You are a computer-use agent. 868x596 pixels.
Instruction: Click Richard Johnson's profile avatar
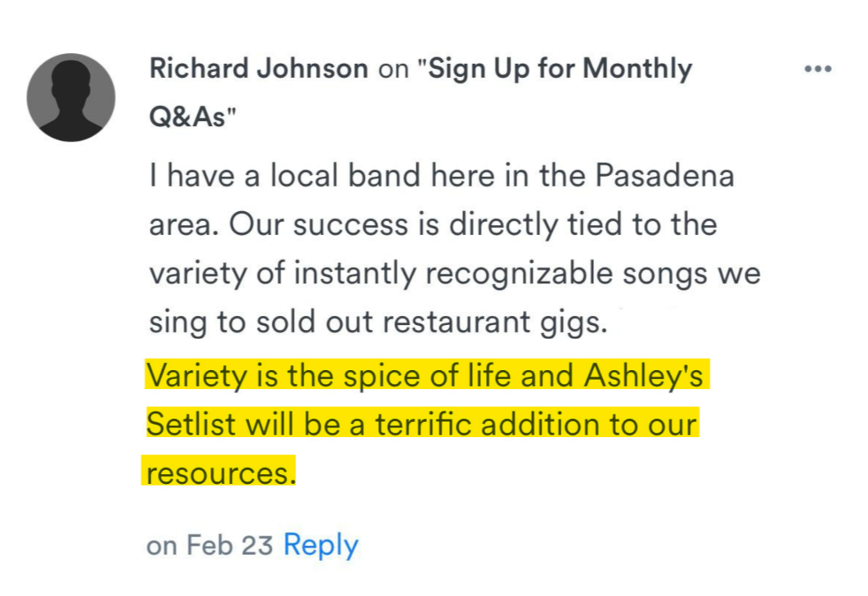(71, 97)
